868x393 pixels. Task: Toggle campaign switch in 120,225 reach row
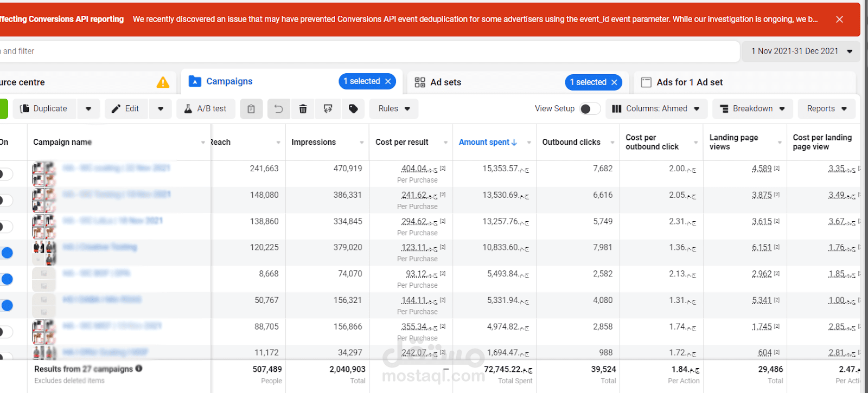click(x=7, y=253)
